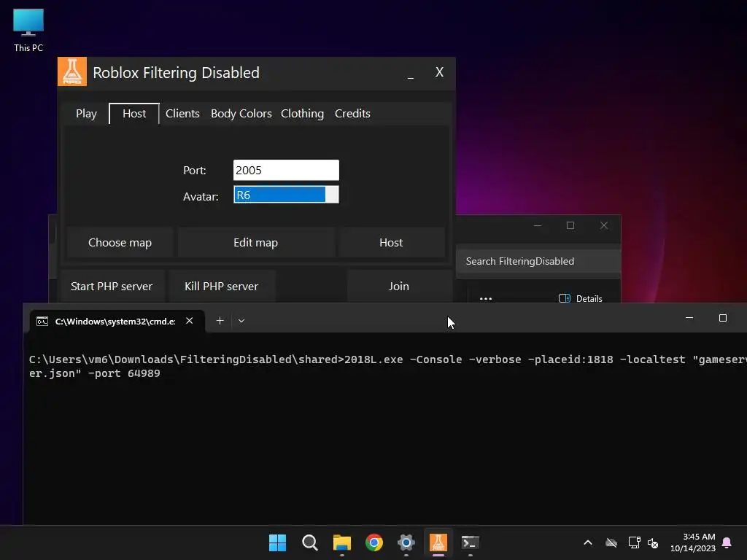Open notification bell in tray
747x560 pixels.
[727, 542]
